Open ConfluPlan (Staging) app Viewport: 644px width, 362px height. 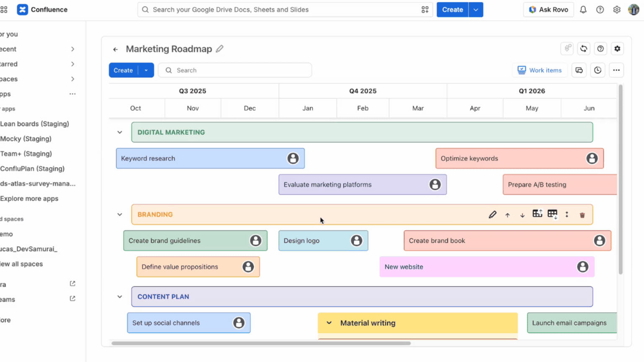32,168
